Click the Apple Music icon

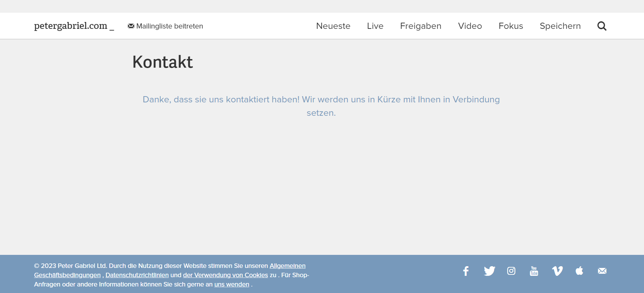(x=579, y=271)
